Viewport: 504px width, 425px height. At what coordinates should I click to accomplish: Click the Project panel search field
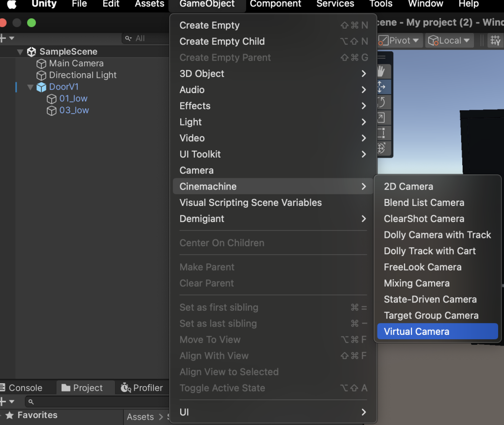point(97,401)
